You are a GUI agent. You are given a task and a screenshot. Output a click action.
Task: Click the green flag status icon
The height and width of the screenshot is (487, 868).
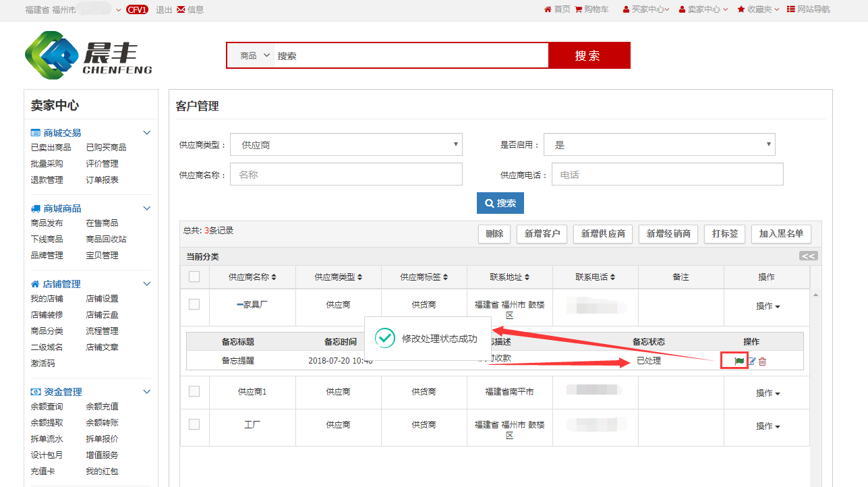click(739, 362)
